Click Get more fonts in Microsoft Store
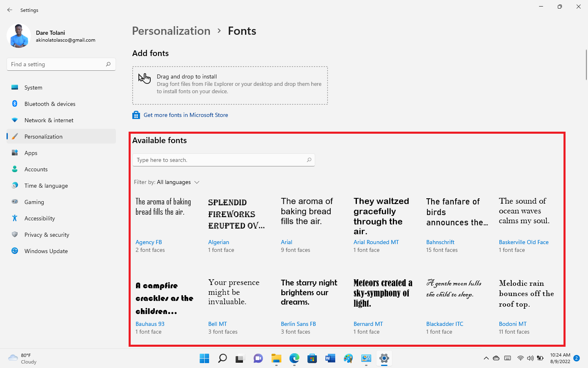This screenshot has width=588, height=368. (186, 115)
